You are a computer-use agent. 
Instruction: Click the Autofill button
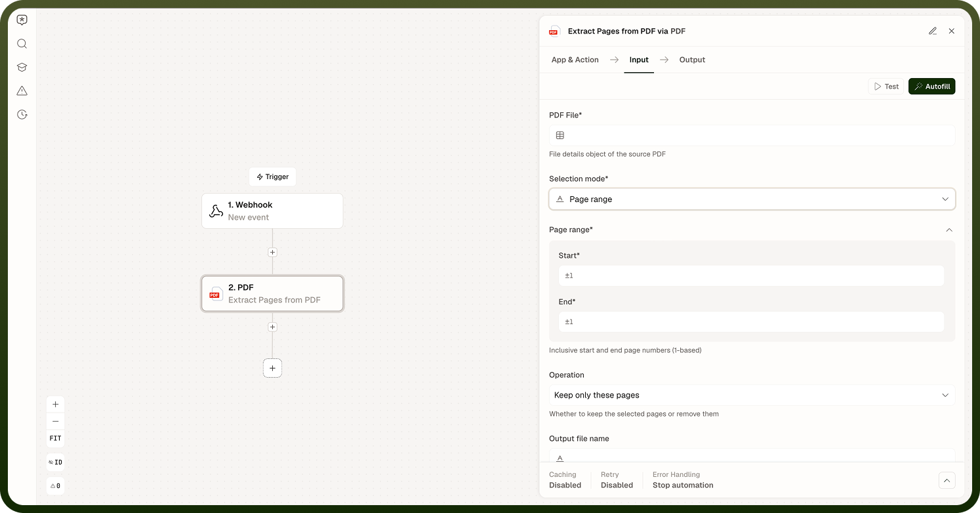[x=931, y=86]
